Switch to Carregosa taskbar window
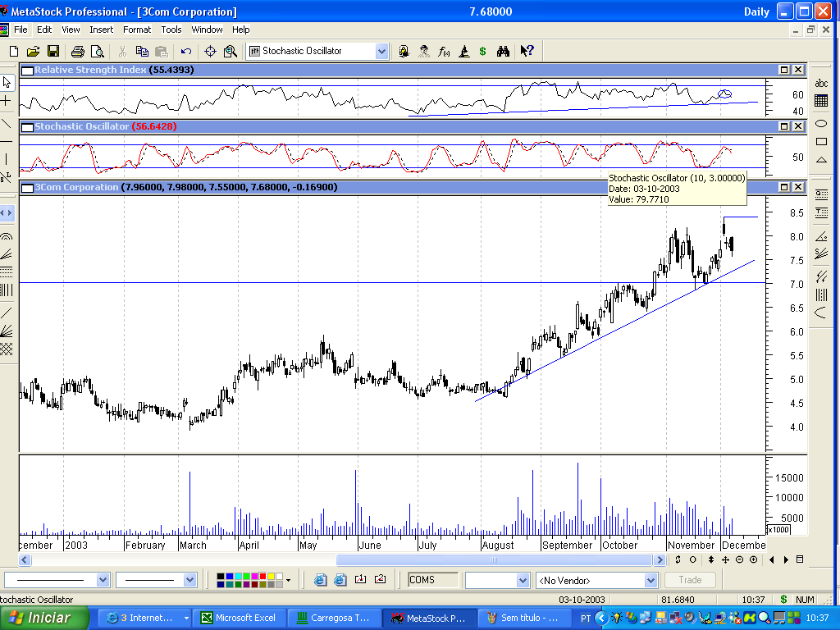Viewport: 840px width, 630px height. 334,618
